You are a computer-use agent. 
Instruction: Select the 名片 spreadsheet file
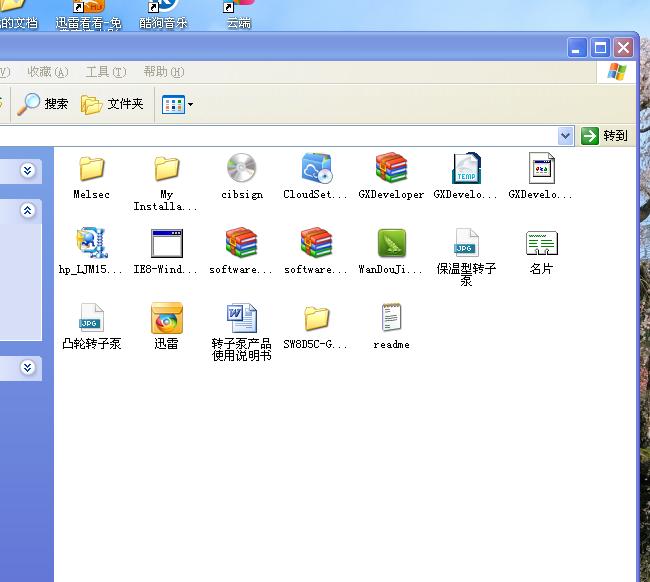tap(541, 244)
